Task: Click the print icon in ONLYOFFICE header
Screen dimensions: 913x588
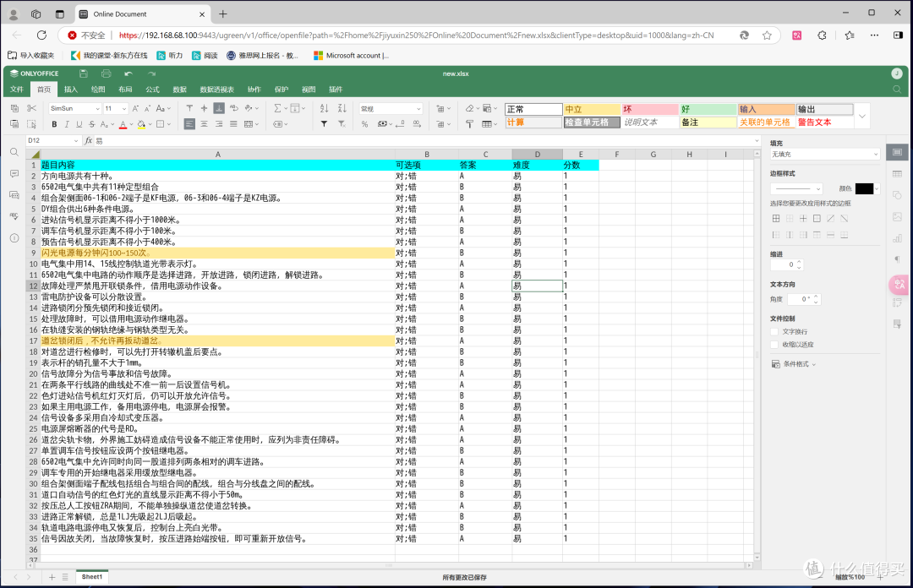Action: (106, 73)
